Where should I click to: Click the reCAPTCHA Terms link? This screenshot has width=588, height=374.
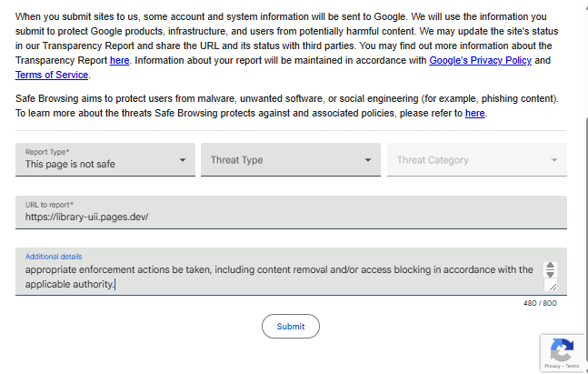[572, 366]
